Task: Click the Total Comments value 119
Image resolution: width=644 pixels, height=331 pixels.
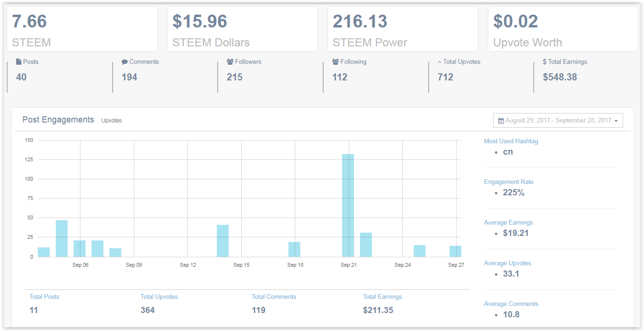Action: (258, 310)
